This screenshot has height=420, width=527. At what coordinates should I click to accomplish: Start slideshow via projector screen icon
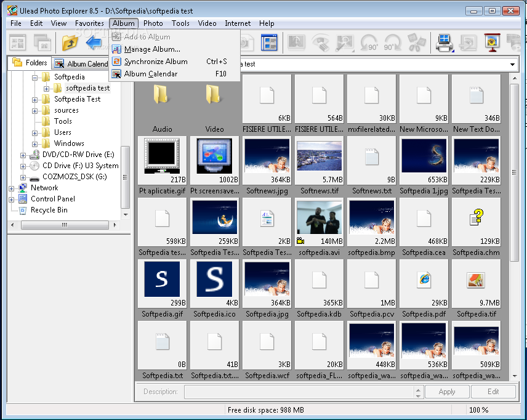pos(493,43)
